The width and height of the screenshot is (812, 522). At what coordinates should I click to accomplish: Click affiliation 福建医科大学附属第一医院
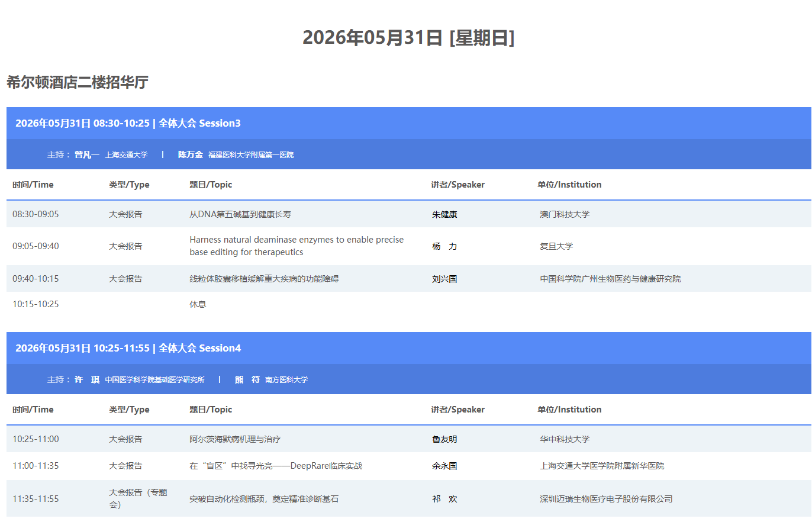tap(251, 155)
